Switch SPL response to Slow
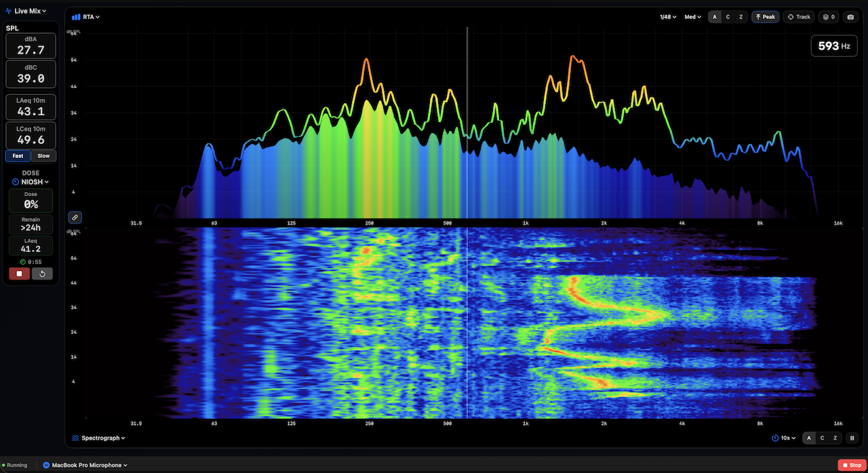868x473 pixels. (x=43, y=155)
